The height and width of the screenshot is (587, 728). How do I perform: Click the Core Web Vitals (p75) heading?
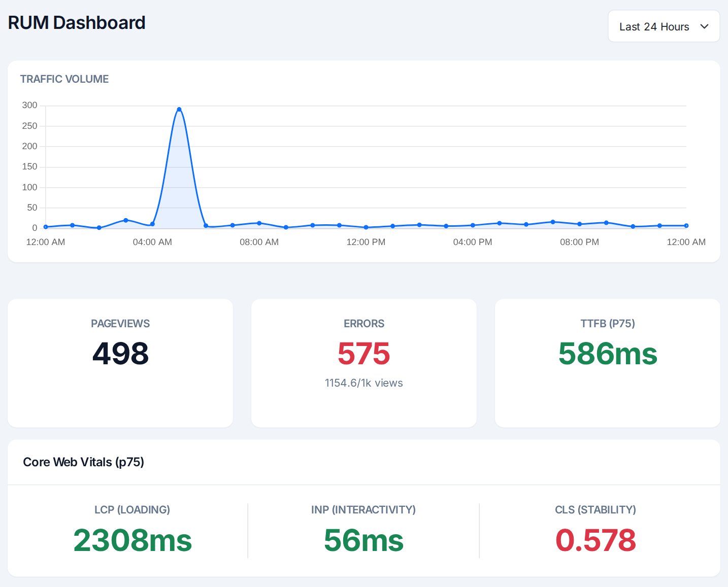coord(84,462)
